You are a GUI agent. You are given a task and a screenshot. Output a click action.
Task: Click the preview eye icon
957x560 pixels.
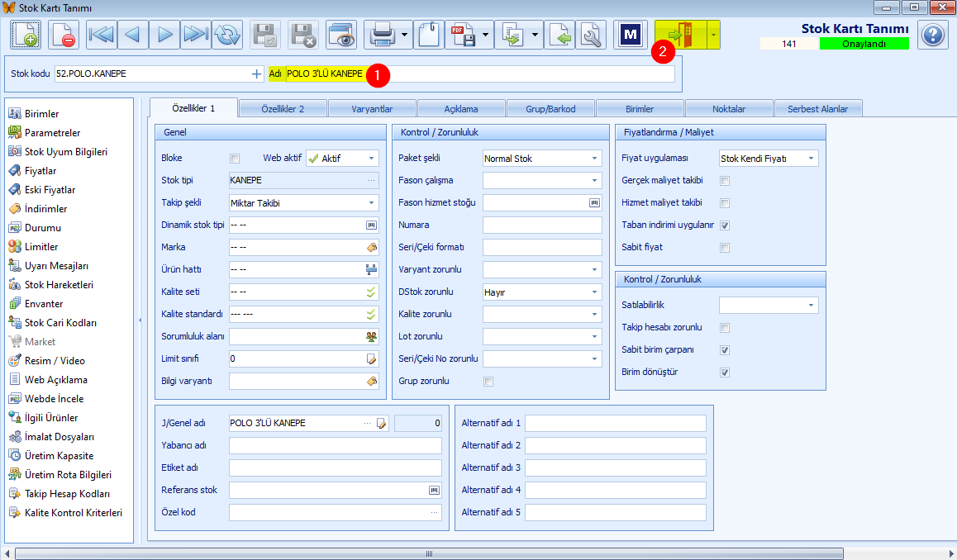point(341,35)
